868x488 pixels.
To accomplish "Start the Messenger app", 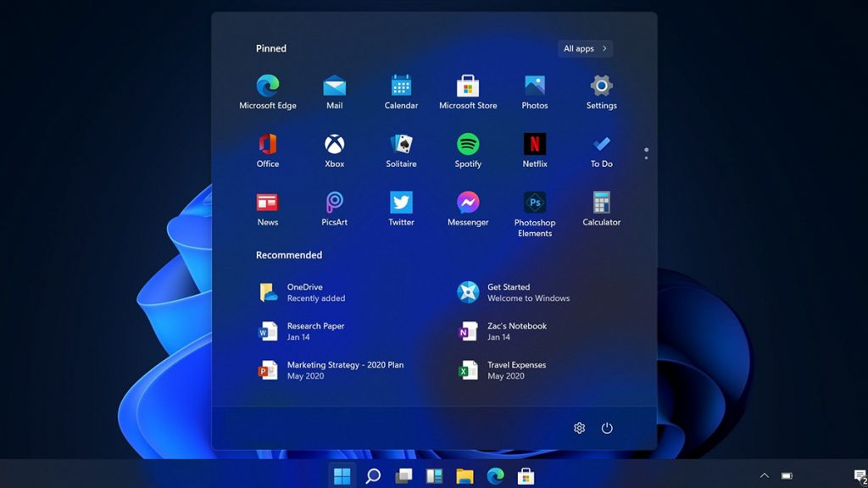I will click(467, 202).
